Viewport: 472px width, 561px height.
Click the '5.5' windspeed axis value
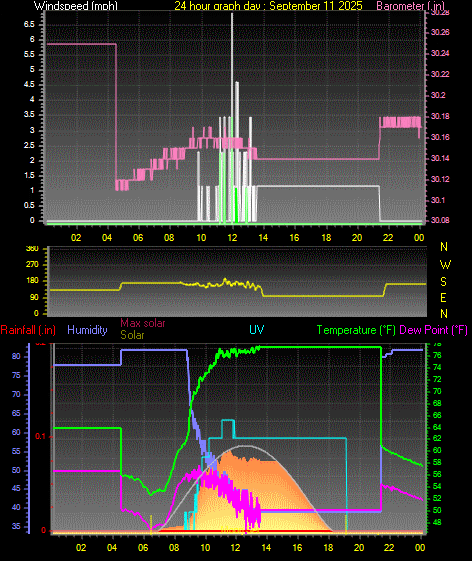coord(29,54)
